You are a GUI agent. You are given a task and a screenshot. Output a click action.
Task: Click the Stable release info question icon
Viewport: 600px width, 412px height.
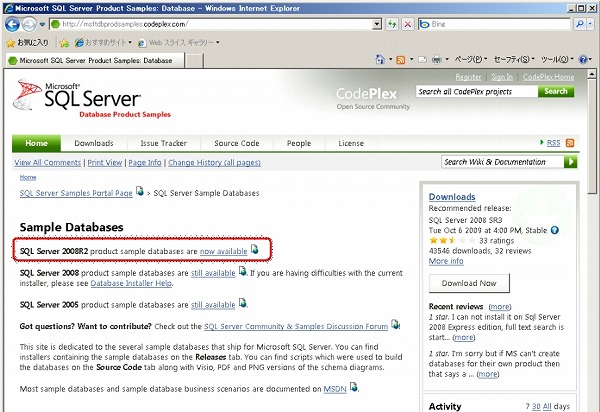coord(554,230)
